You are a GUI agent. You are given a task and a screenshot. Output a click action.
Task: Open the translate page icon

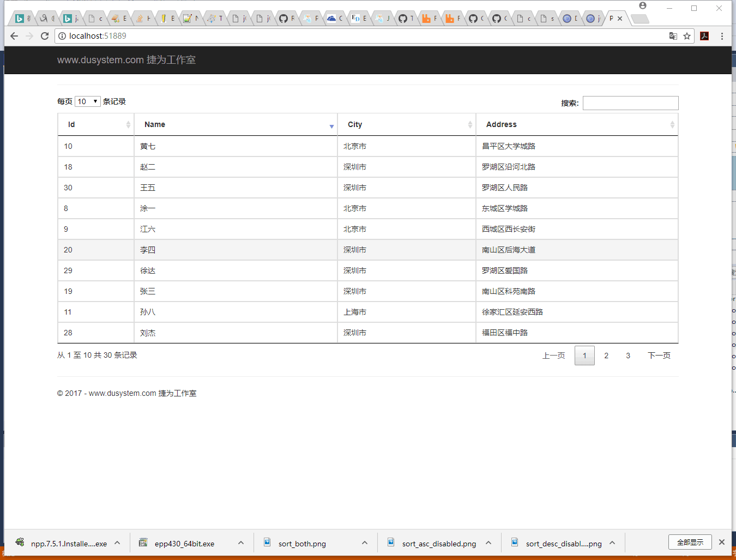pos(673,36)
